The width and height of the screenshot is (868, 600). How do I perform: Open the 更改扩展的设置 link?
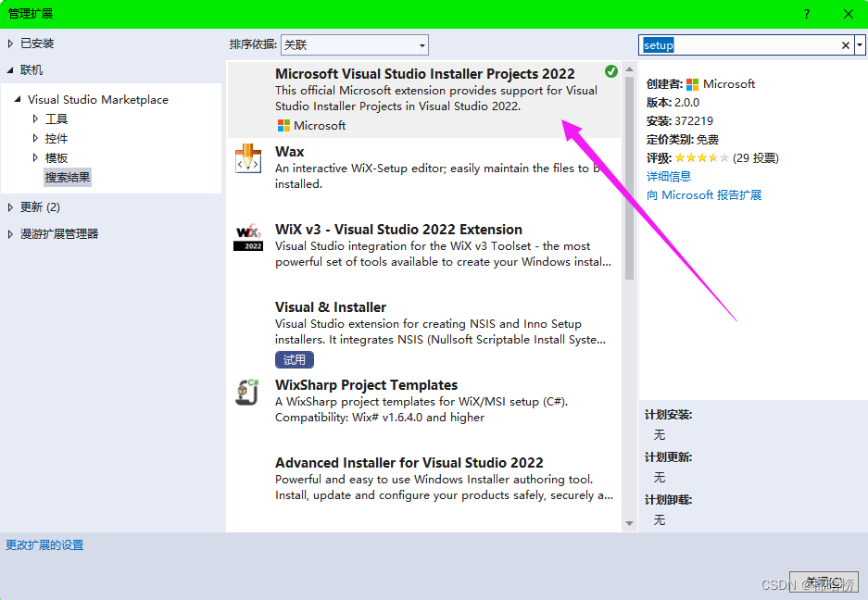point(44,545)
